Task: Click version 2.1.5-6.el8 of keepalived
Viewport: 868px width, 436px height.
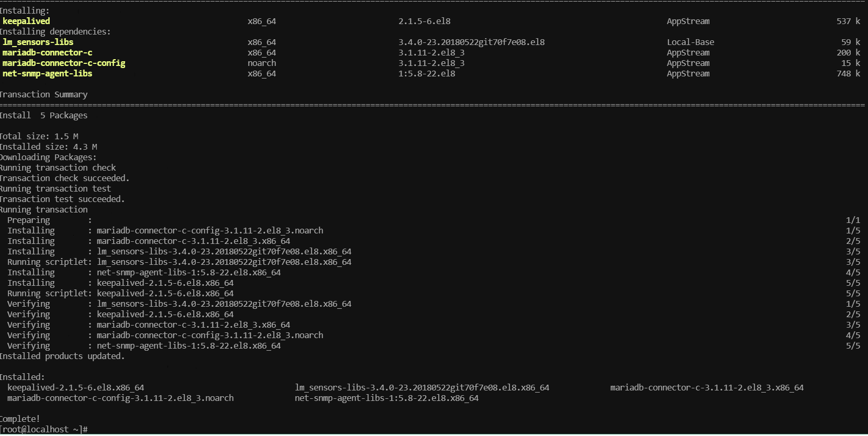Action: tap(424, 21)
